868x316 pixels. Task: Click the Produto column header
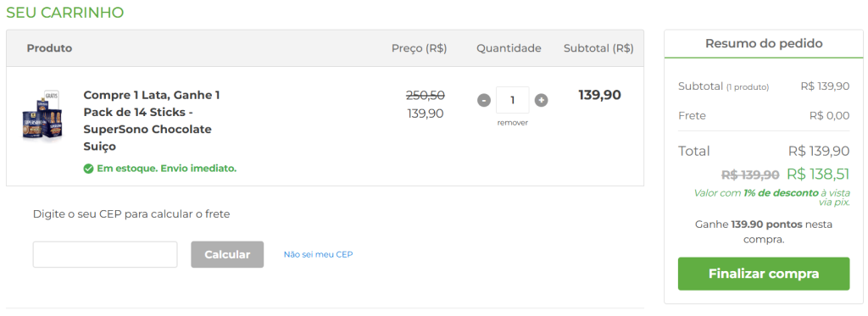[49, 48]
